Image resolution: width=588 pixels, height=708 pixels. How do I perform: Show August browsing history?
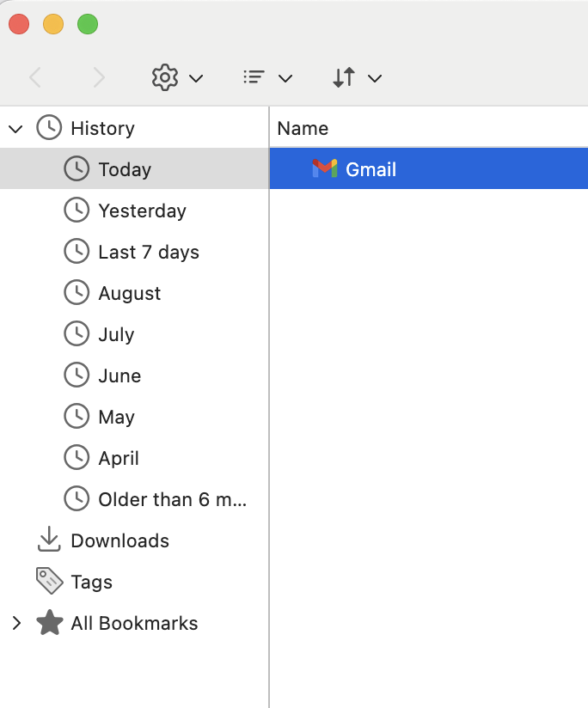click(x=129, y=293)
